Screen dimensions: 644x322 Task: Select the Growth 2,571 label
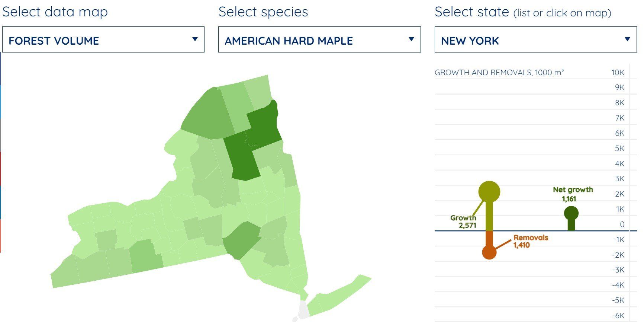[463, 221]
